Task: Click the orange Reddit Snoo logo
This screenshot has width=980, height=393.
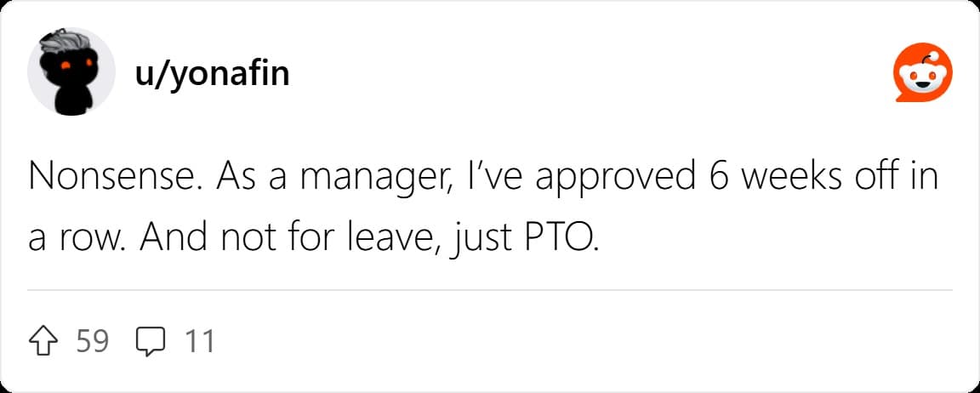Action: pos(923,72)
